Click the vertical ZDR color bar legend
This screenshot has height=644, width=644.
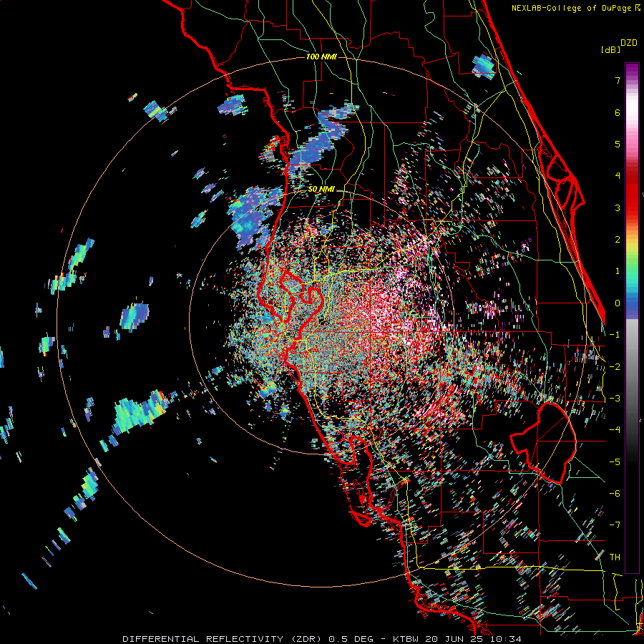coord(632,318)
